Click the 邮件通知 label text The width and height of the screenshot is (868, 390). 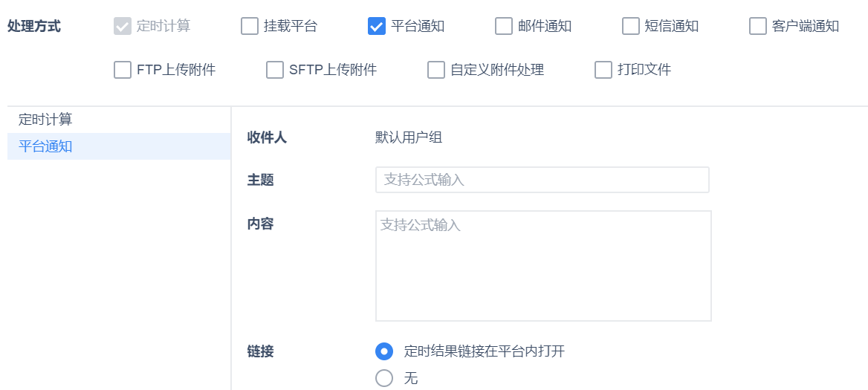(x=545, y=26)
